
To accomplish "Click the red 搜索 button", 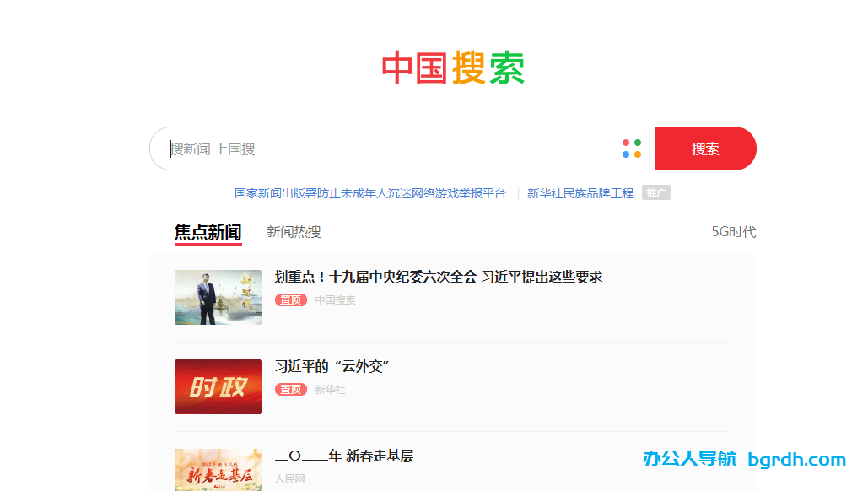I will tap(706, 148).
